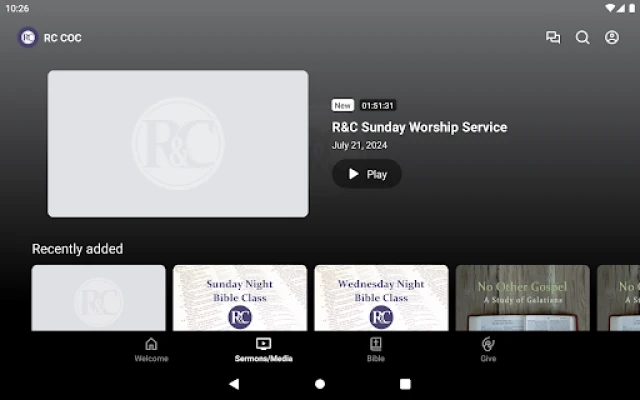The width and height of the screenshot is (640, 400).
Task: Open Wednesday Night Bible Class card
Action: click(x=381, y=298)
